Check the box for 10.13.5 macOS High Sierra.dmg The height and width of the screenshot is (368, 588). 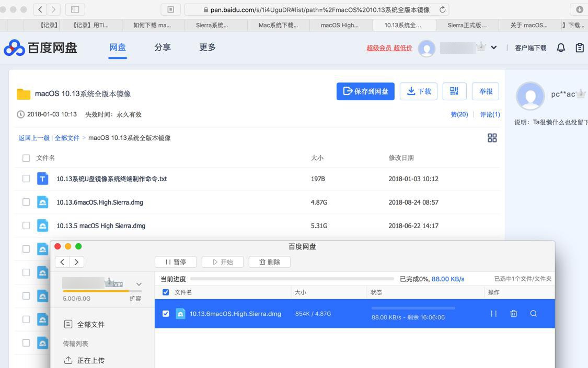pos(26,225)
